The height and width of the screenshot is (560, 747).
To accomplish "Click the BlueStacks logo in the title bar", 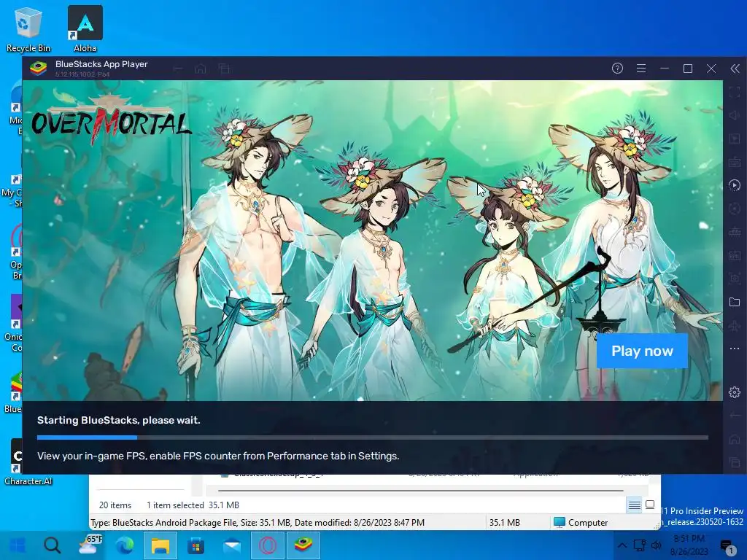I will point(38,69).
